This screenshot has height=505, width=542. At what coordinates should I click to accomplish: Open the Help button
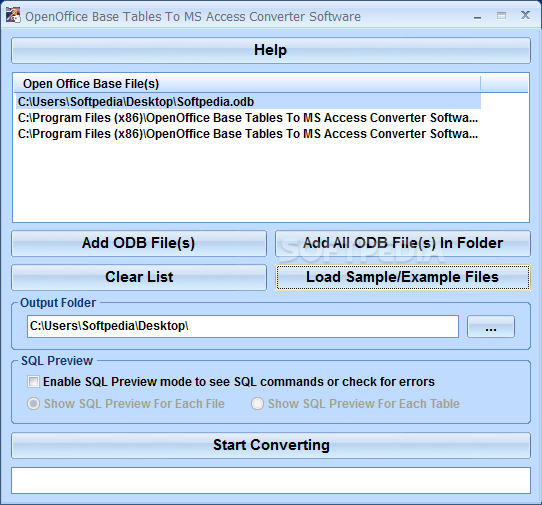tap(271, 50)
